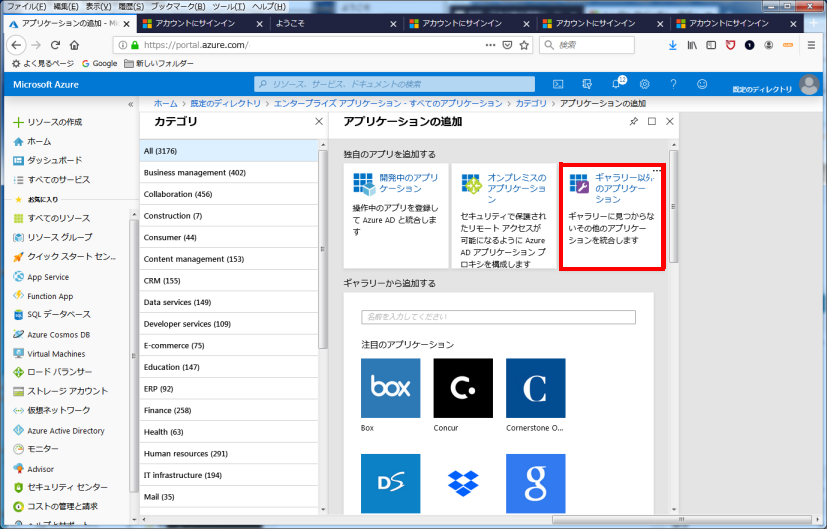Open the Firefox hamburger menu
This screenshot has width=827, height=529.
coord(811,45)
